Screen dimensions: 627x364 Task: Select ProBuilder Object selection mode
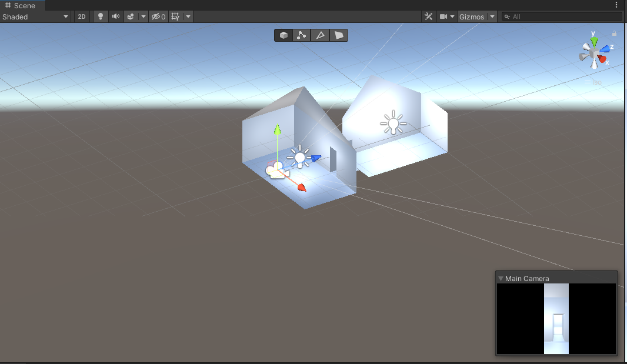[x=284, y=35]
